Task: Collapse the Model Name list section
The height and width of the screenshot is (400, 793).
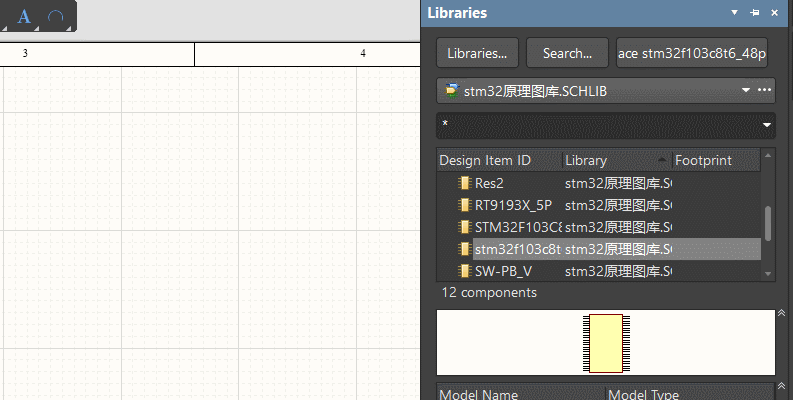Action: [781, 387]
